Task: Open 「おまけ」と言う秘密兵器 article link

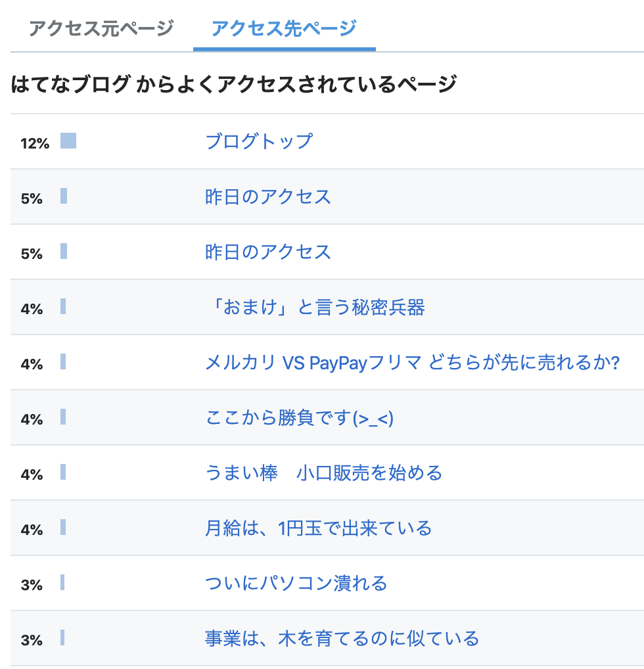Action: tap(315, 307)
